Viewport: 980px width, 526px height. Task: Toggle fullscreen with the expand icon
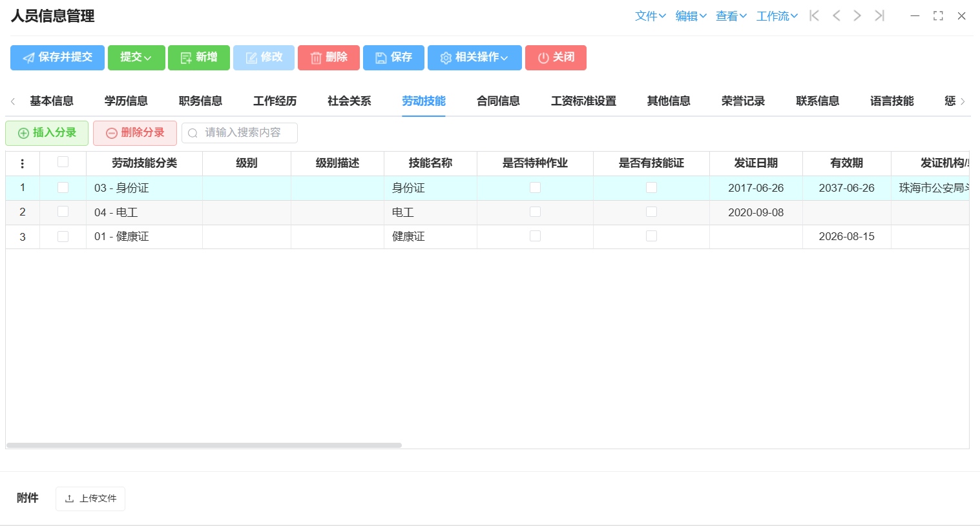pyautogui.click(x=938, y=16)
